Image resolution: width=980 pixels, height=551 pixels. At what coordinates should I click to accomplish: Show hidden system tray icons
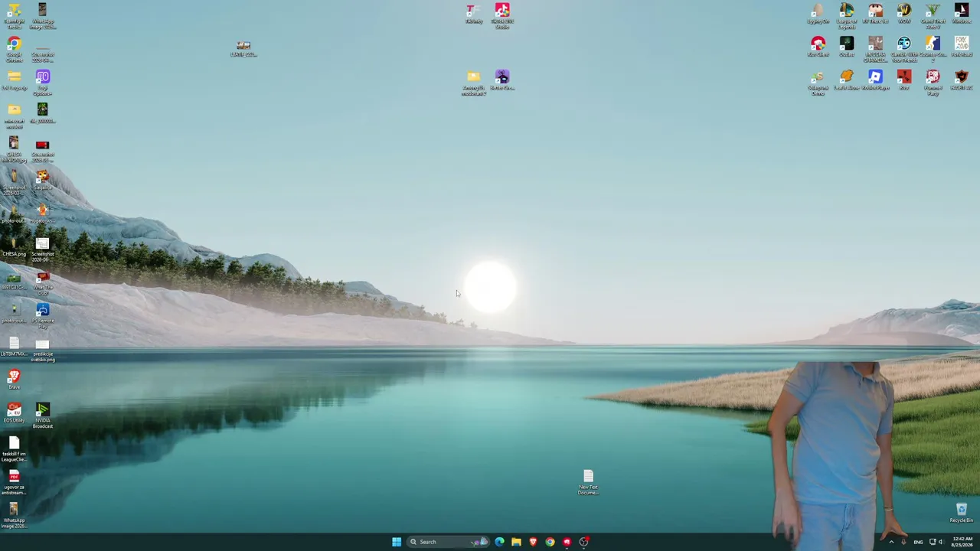pos(891,542)
